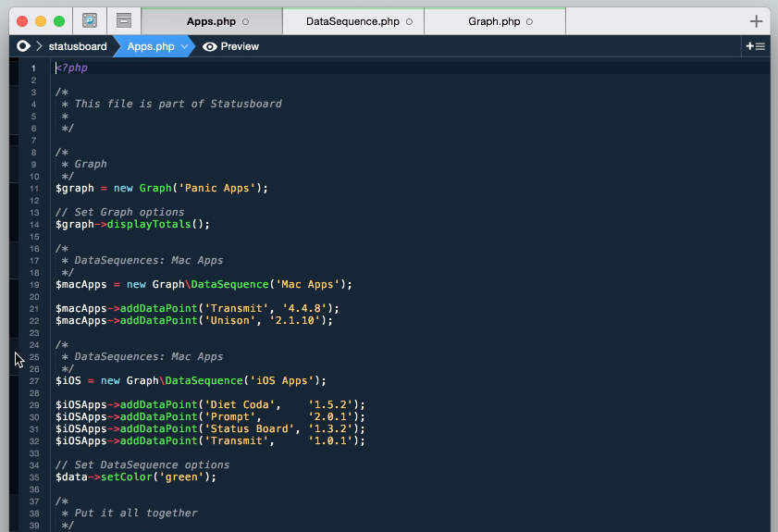The width and height of the screenshot is (778, 532).
Task: Click the 'Diet Coda' string
Action: [x=240, y=405]
